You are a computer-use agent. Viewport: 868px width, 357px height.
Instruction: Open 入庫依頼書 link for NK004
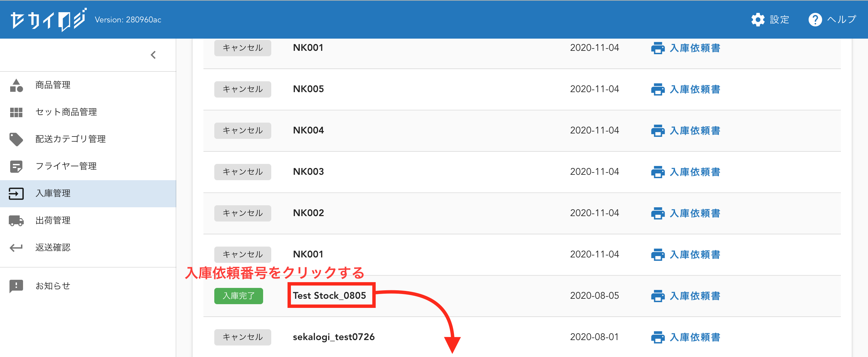[695, 131]
